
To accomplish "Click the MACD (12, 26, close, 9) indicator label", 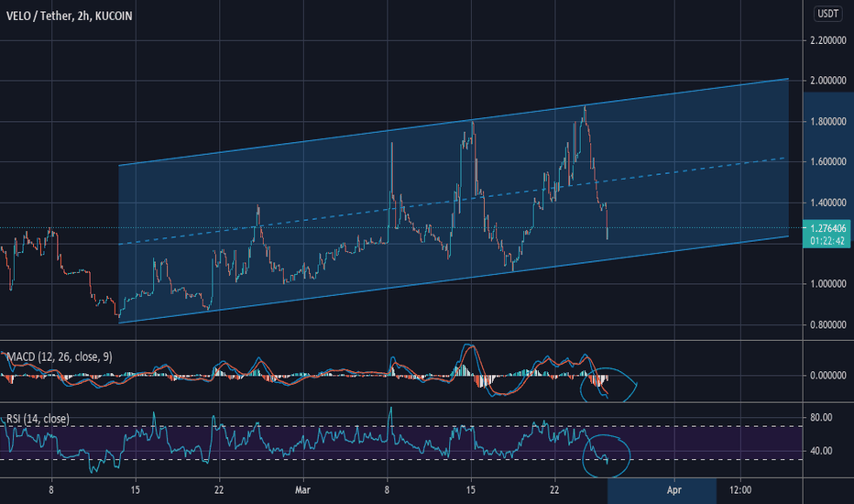I will coord(60,356).
